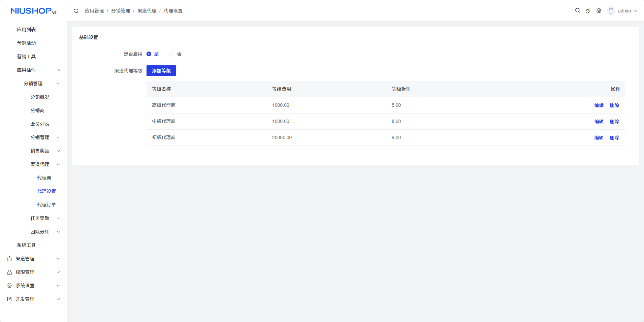Edit the 高级代理商 level
The width and height of the screenshot is (644, 322).
[599, 105]
